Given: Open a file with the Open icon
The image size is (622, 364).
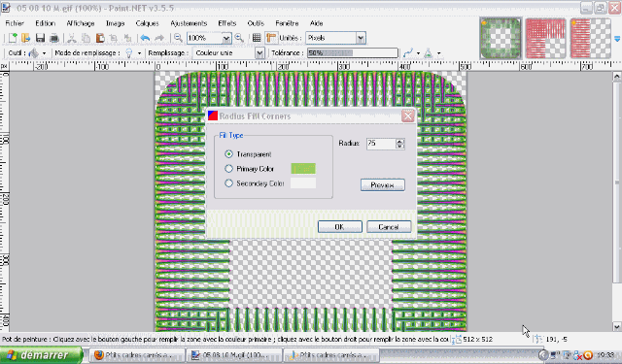Looking at the screenshot, I should (x=26, y=38).
